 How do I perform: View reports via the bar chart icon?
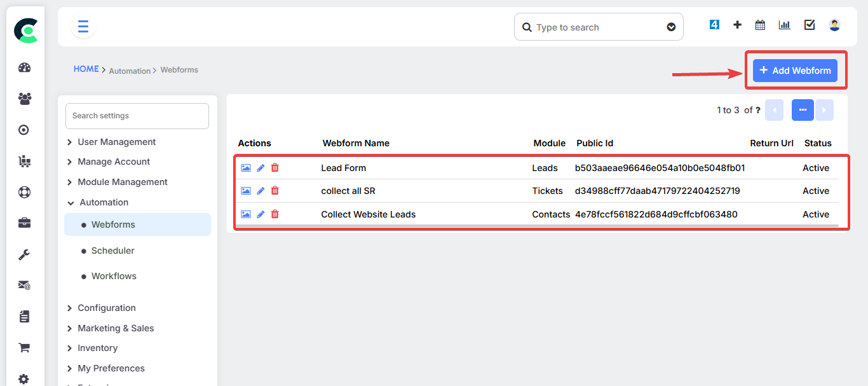pos(784,24)
